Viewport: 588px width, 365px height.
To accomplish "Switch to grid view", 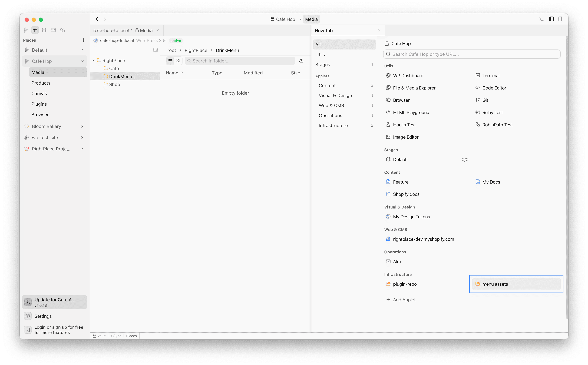I will point(178,61).
